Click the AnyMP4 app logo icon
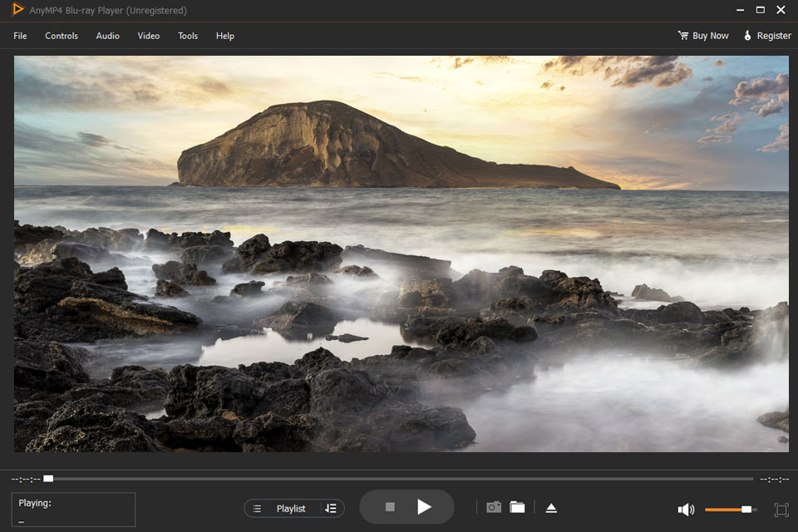798x532 pixels. click(x=17, y=9)
